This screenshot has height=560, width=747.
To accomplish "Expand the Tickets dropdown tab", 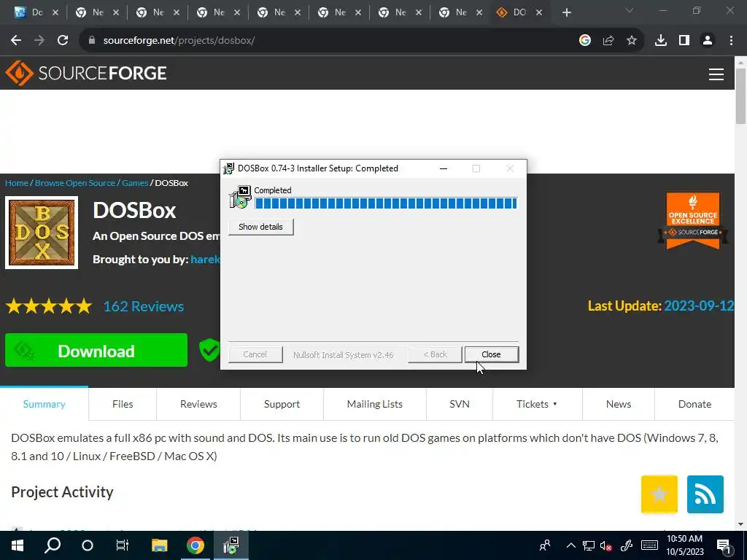I will 538,404.
